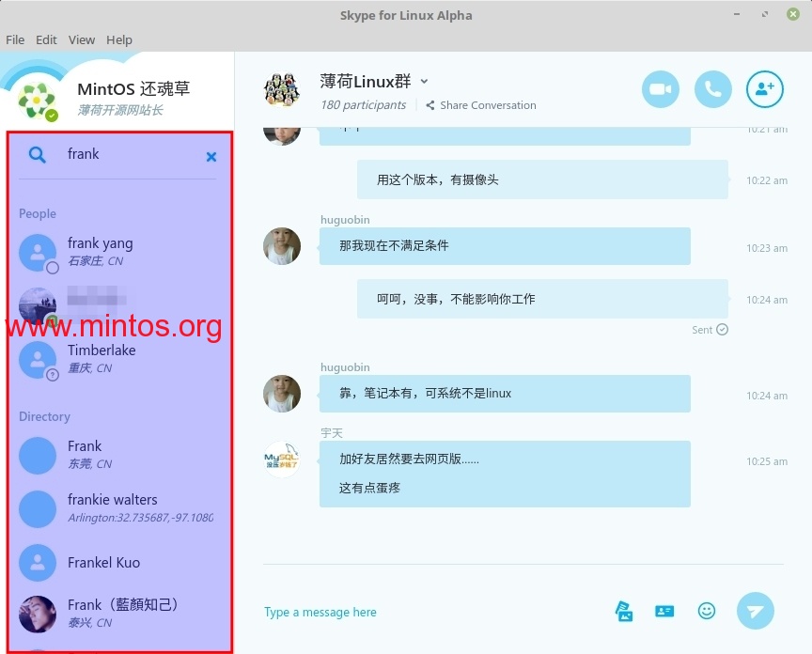812x654 pixels.
Task: Select contact frank yang
Action: pyautogui.click(x=119, y=252)
